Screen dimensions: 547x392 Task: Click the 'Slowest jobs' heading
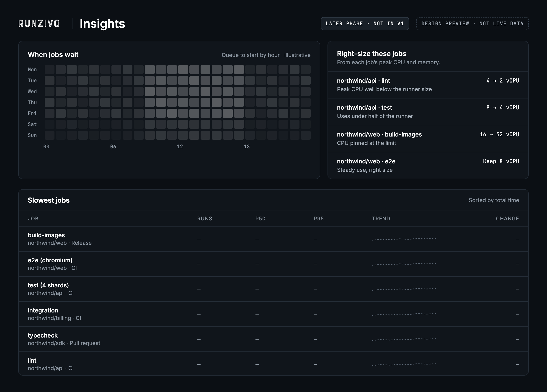(49, 200)
